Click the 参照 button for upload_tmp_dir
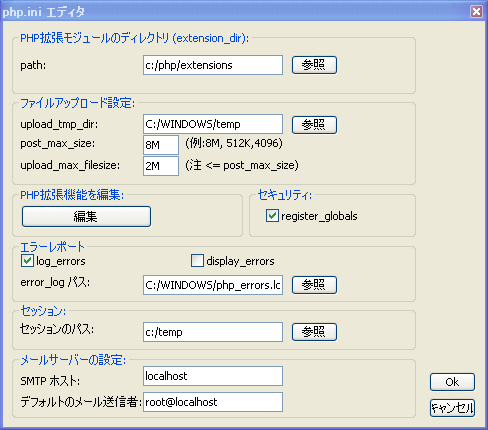This screenshot has width=488, height=430. click(314, 125)
